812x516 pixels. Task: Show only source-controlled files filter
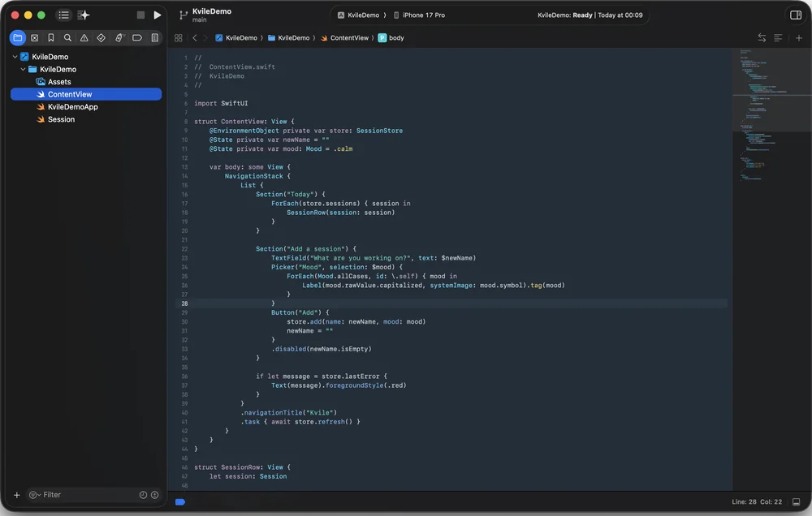tap(154, 495)
